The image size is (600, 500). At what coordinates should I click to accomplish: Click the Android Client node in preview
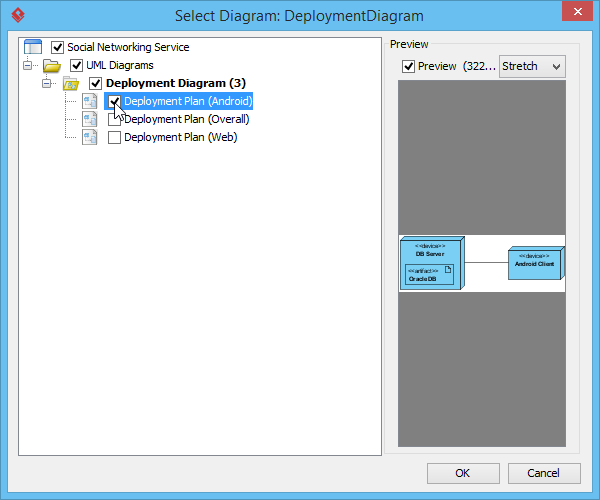[536, 263]
